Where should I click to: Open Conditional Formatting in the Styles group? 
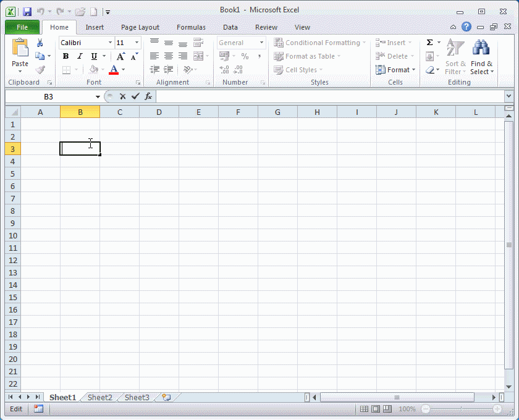pos(319,42)
